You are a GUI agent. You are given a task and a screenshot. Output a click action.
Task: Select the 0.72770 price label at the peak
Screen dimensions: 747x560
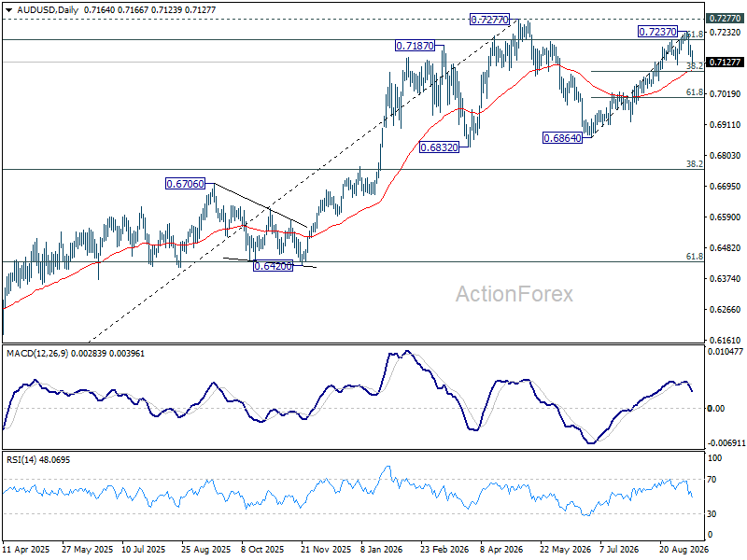click(489, 20)
